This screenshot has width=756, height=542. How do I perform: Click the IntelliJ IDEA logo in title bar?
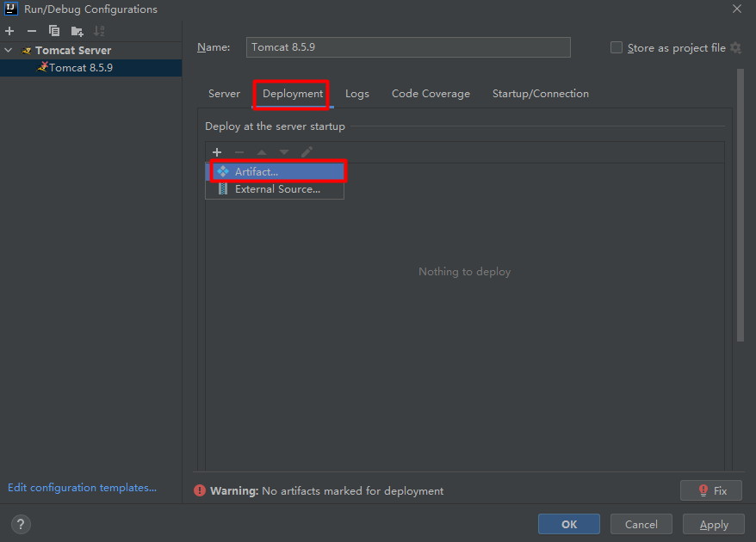pyautogui.click(x=10, y=9)
